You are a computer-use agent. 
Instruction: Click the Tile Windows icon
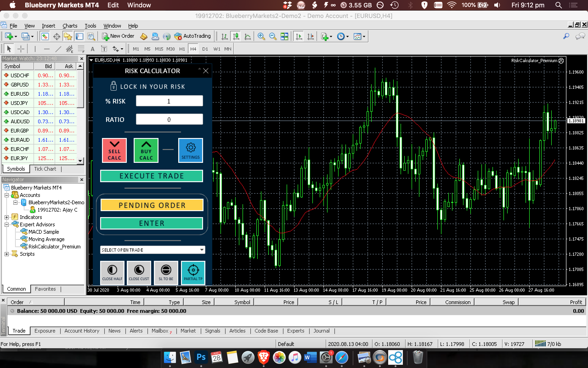click(x=284, y=36)
